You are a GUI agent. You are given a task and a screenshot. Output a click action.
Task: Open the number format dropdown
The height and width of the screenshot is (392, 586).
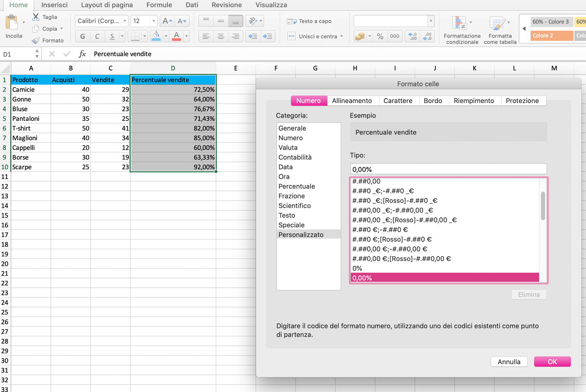coord(430,21)
